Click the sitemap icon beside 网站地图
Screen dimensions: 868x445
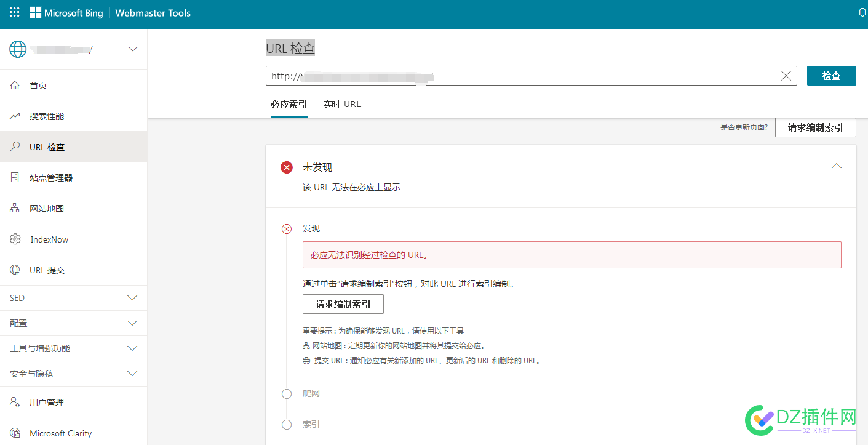click(15, 208)
